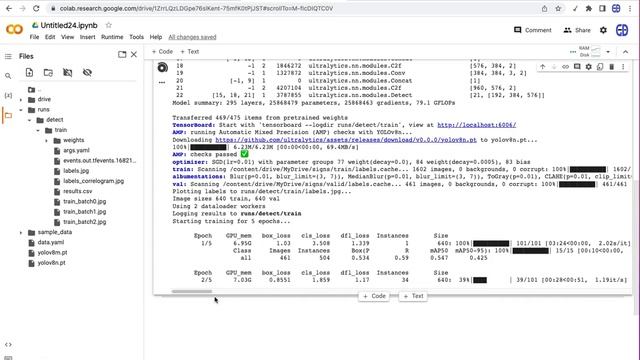Open the Runtime menu

coord(112,37)
